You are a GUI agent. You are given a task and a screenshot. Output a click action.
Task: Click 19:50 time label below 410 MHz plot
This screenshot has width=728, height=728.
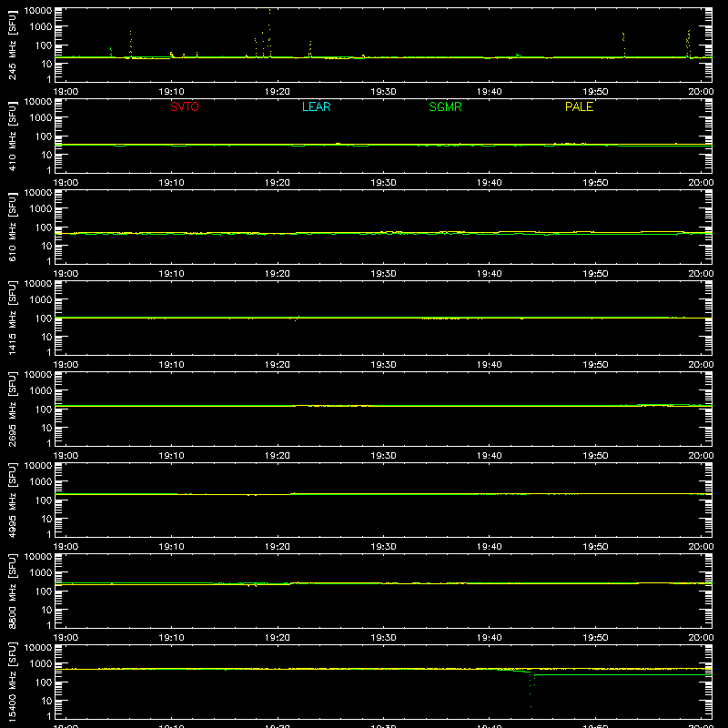tap(595, 183)
